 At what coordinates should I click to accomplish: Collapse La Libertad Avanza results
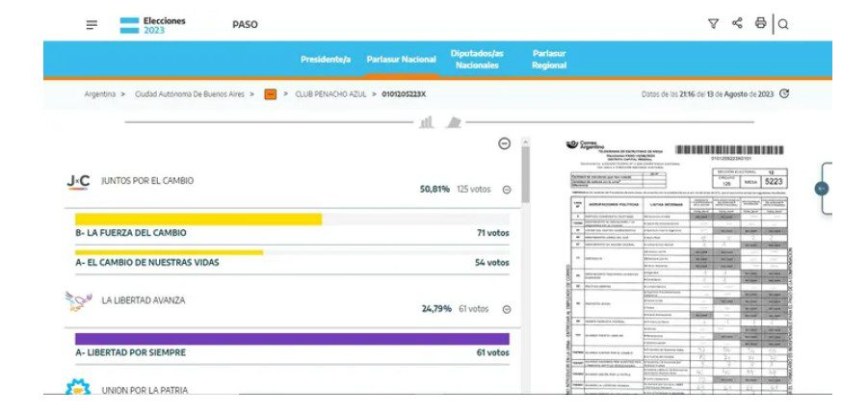click(x=507, y=309)
